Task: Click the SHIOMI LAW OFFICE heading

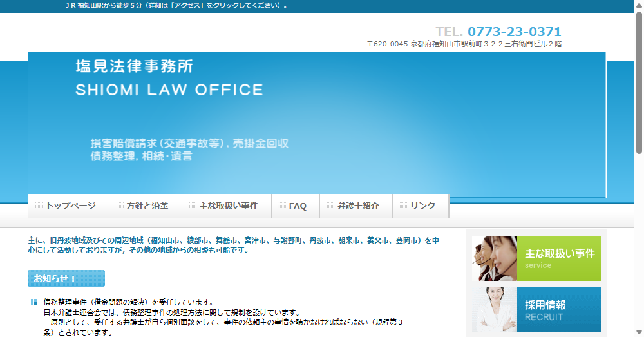Action: point(169,90)
